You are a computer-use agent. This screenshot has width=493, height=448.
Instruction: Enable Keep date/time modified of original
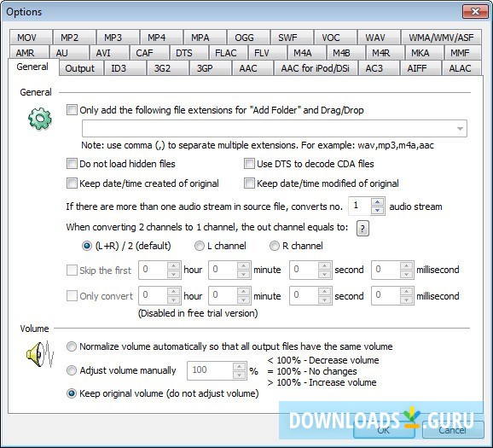[x=249, y=183]
